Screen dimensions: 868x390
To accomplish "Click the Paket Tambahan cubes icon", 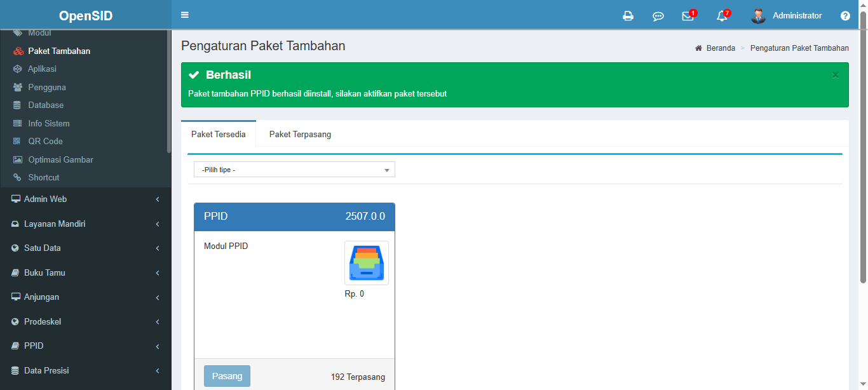I will [x=18, y=51].
